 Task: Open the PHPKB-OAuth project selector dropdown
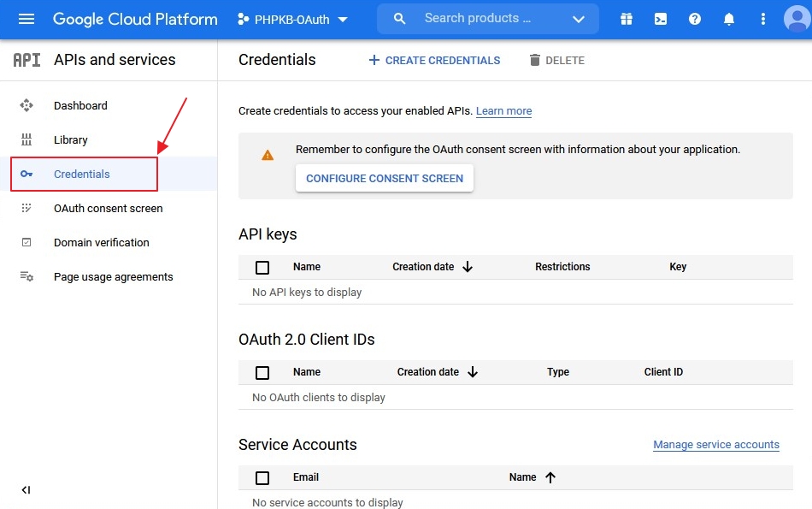tap(292, 20)
